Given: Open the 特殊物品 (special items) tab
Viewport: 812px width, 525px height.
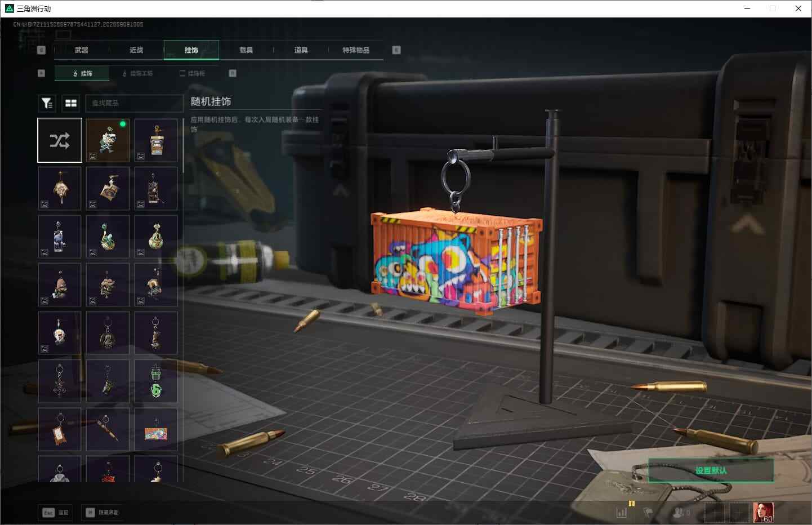Looking at the screenshot, I should tap(356, 50).
